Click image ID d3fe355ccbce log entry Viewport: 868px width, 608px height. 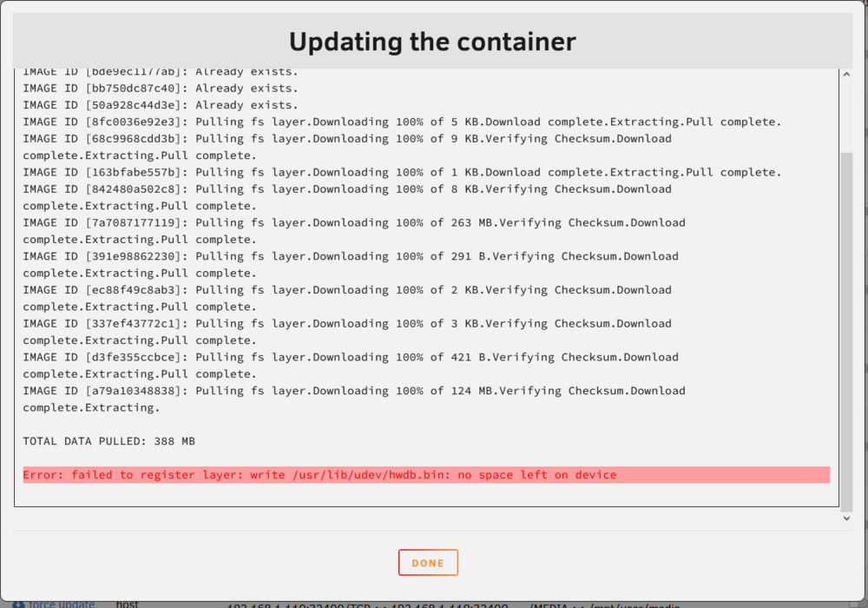[x=351, y=366]
